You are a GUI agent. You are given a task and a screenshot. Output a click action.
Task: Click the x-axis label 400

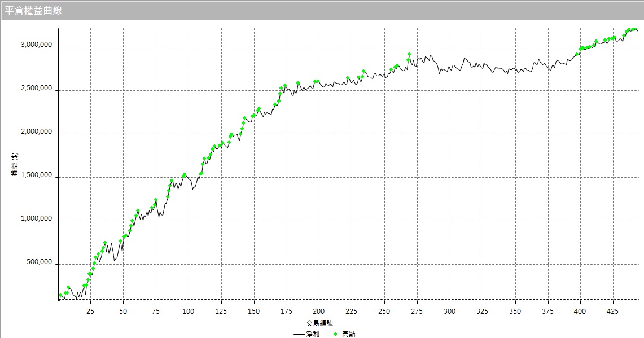(580, 311)
